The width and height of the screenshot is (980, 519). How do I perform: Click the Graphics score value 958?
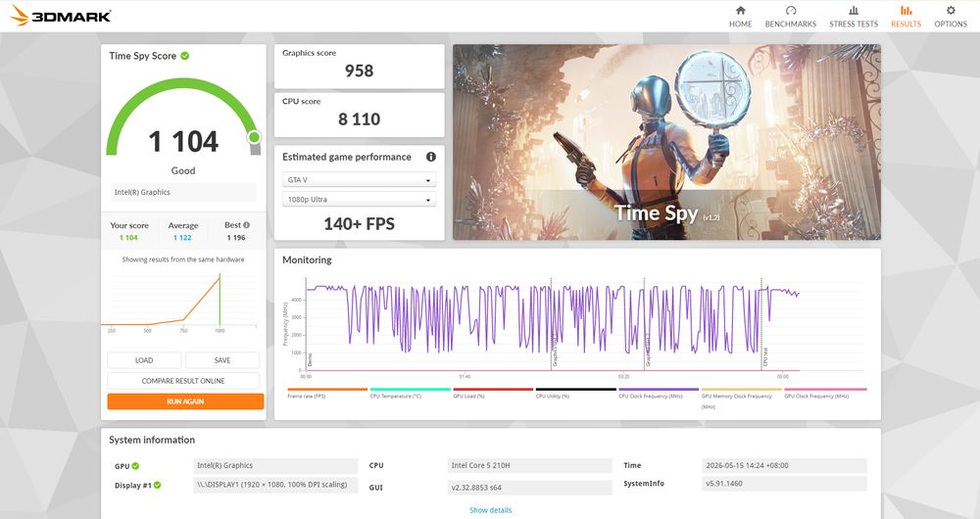tap(360, 71)
